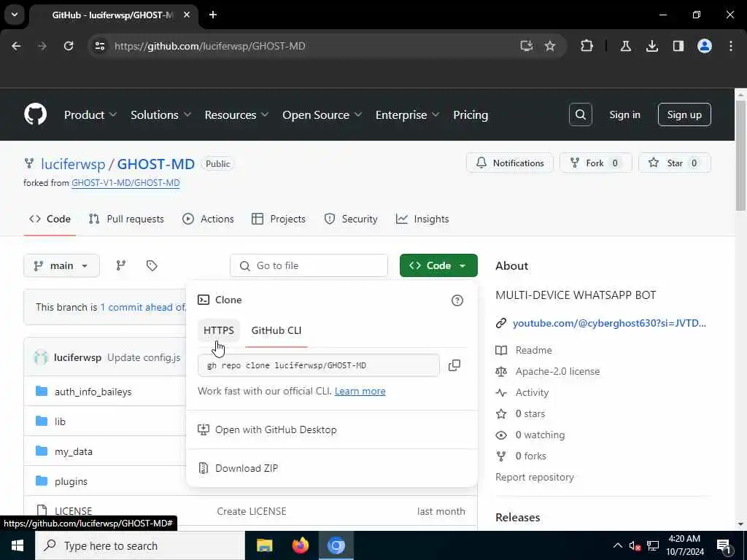Click Download ZIP

tap(238, 468)
